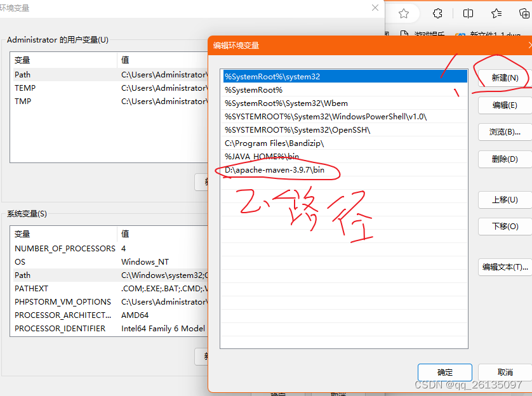This screenshot has height=396, width=532.
Task: Click the Intel64 Family 6 Model value
Action: click(163, 329)
